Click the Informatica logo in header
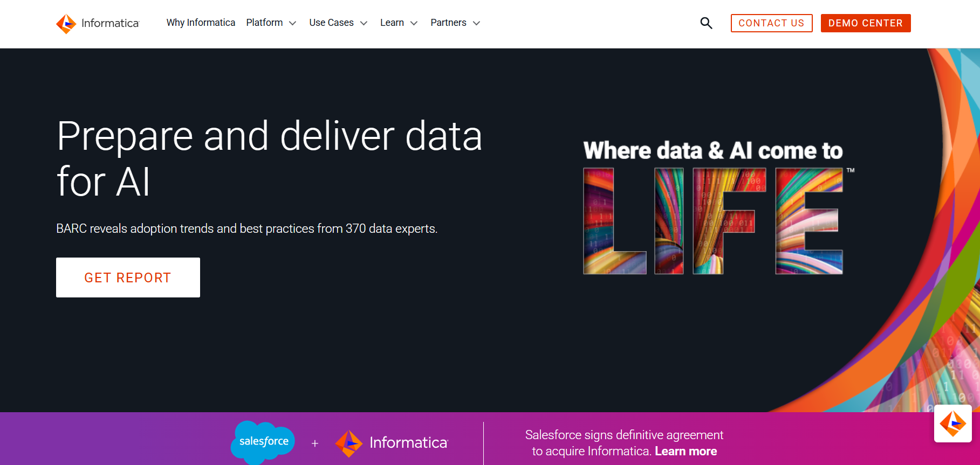Screen dimensions: 980x465 tap(98, 23)
